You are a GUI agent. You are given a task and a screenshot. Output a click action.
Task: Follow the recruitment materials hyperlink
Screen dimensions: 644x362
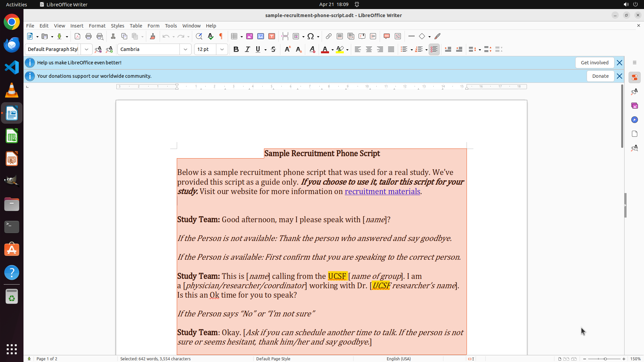pos(382,191)
